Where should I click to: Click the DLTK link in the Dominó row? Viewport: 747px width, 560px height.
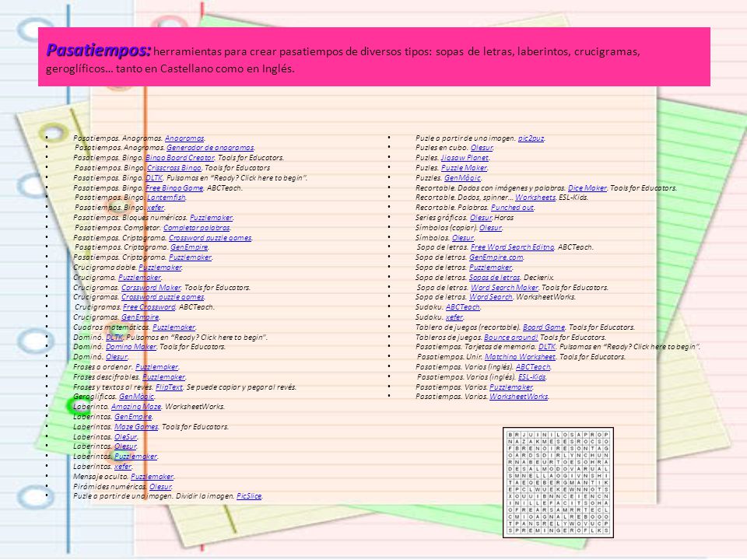pyautogui.click(x=114, y=337)
